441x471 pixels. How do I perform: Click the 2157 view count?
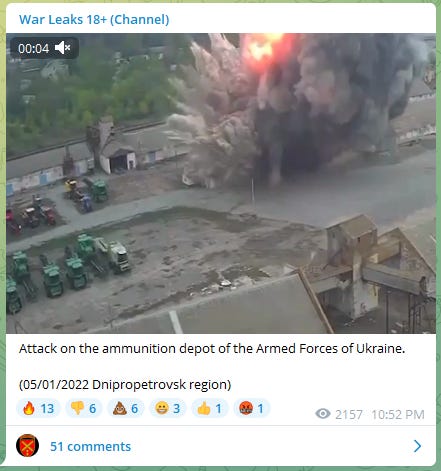coord(349,415)
